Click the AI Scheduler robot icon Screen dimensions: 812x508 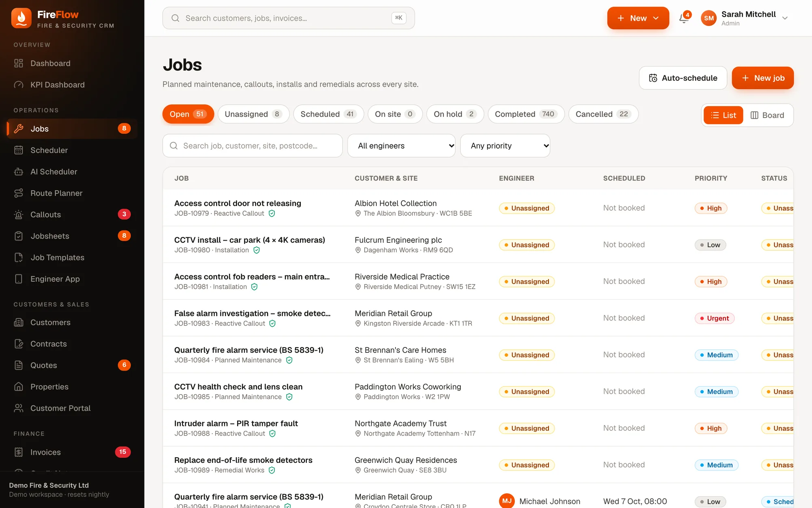19,172
